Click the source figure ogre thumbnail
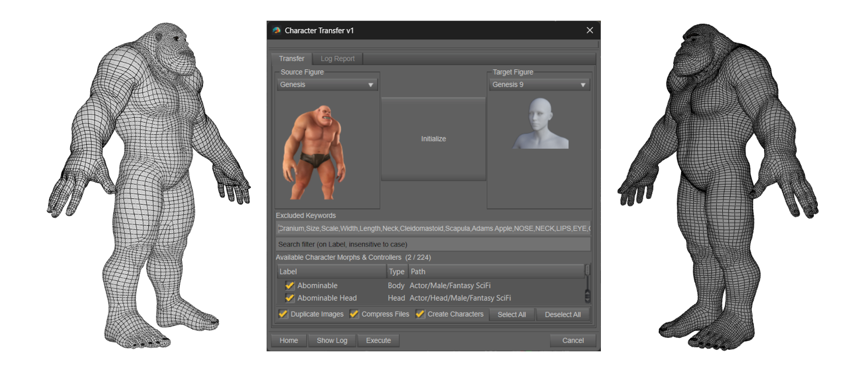The image size is (868, 372). pos(315,151)
